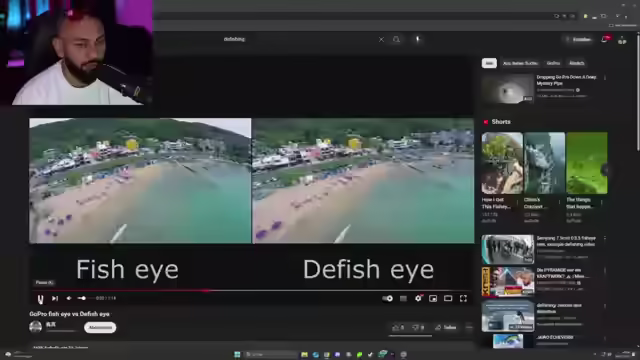
Task: Open options for 'The Mango' short
Action: pyautogui.click(x=602, y=202)
